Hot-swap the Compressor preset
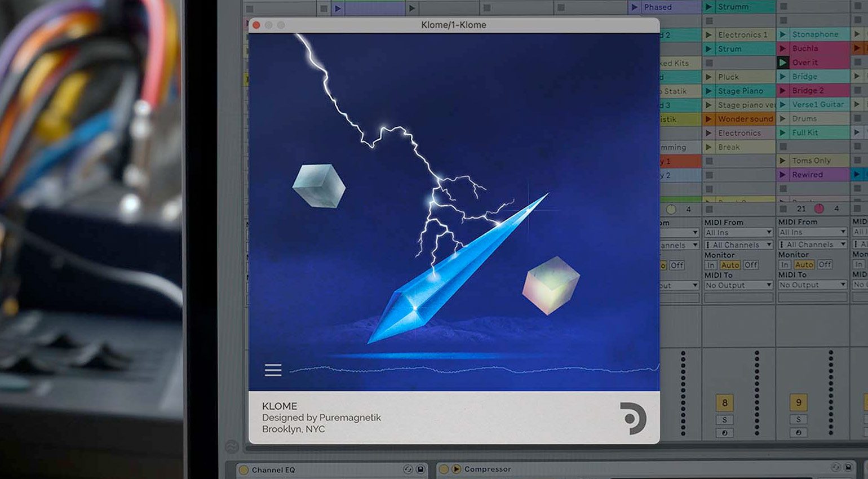868x479 pixels. point(836,467)
